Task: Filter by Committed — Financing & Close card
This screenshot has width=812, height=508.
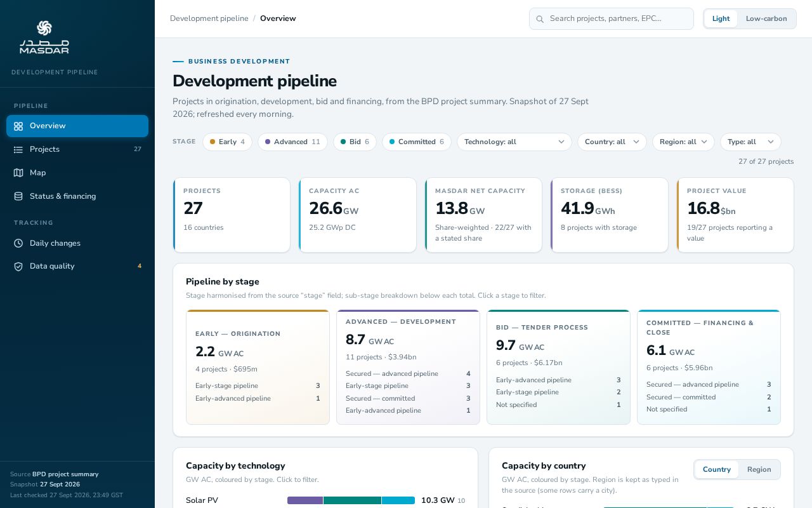Action: click(709, 367)
